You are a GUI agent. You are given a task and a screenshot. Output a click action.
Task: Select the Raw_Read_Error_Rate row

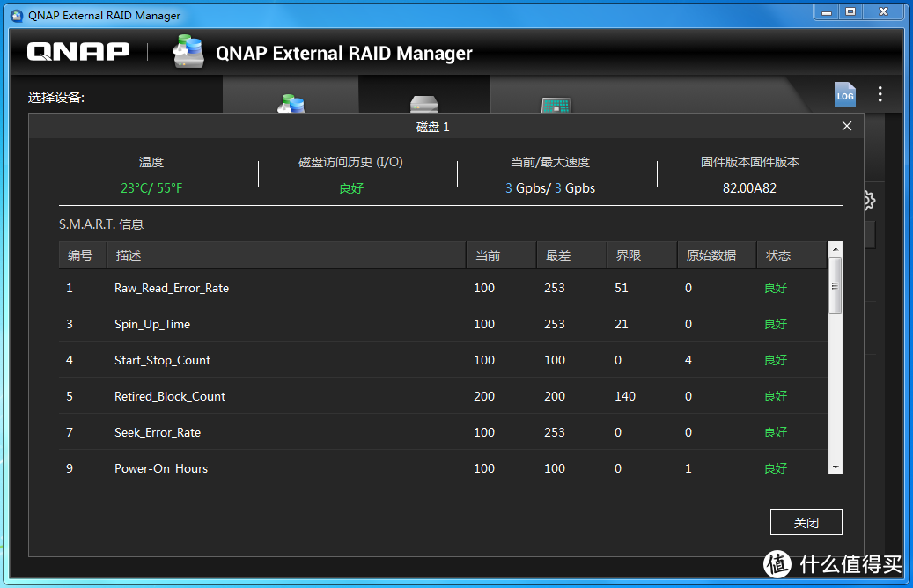click(x=443, y=288)
